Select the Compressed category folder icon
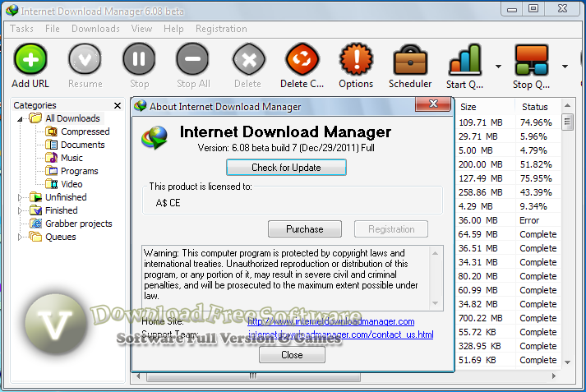This screenshot has height=392, width=586. (51, 131)
